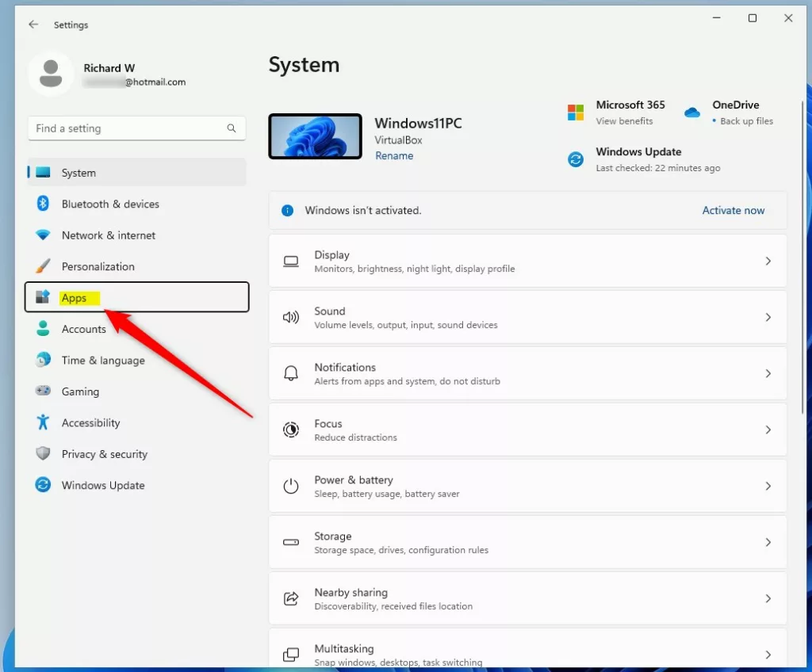Select the Bluetooth & devices sidebar icon
This screenshot has height=672, width=812.
coord(42,204)
